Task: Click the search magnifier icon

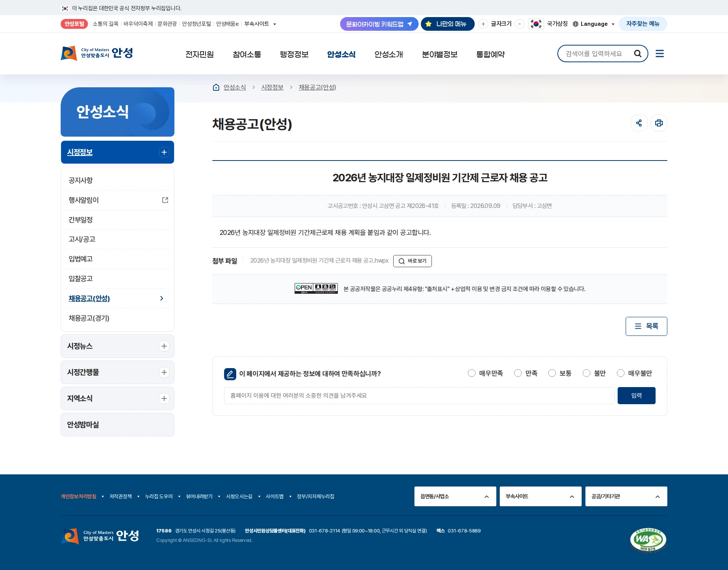Action: (x=638, y=54)
